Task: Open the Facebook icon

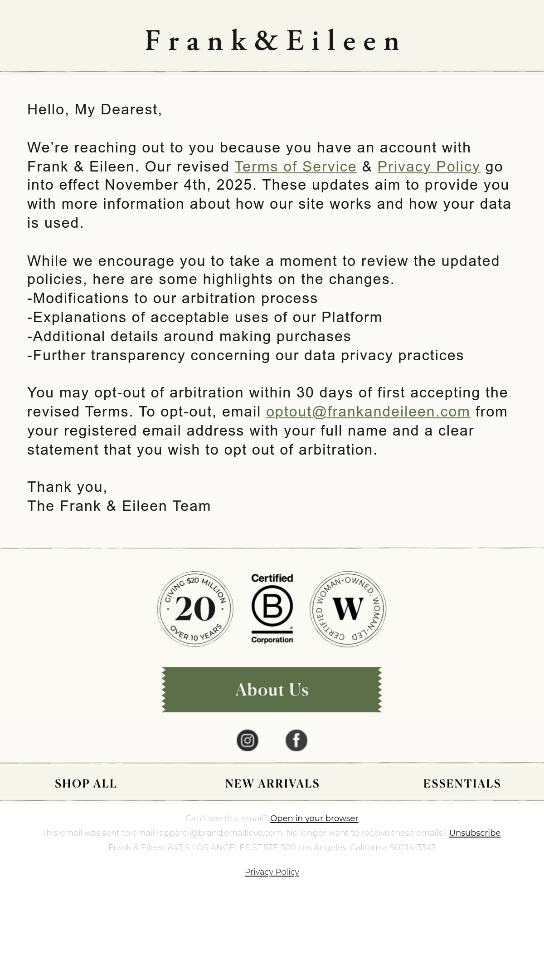Action: coord(296,740)
